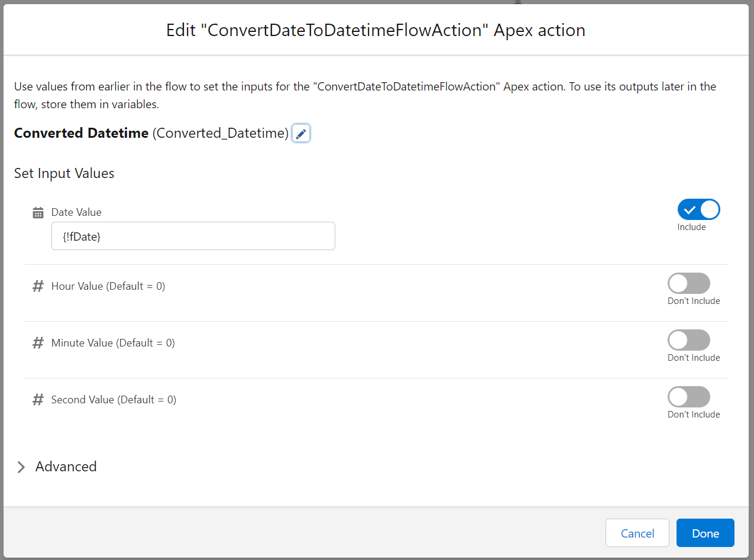
Task: Click the Hour Value (Default = 0) label
Action: pos(108,286)
